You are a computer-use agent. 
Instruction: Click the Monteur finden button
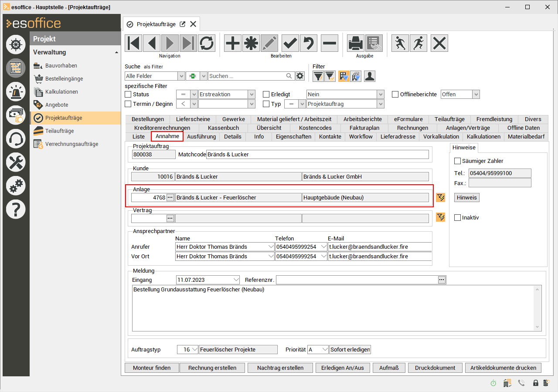[x=152, y=368]
